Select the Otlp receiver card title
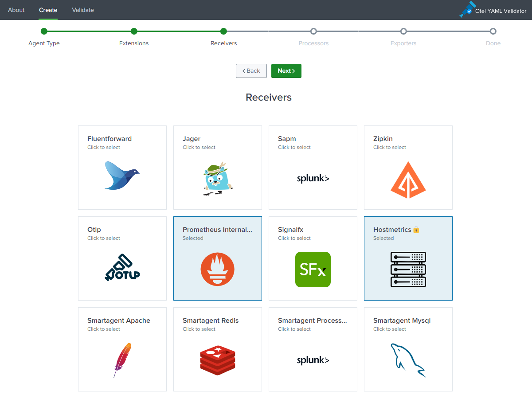The image size is (532, 399). pyautogui.click(x=94, y=230)
